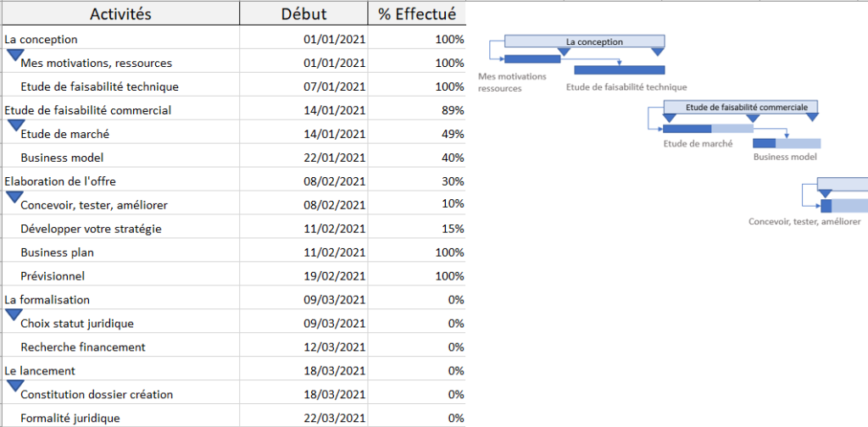The image size is (868, 427).
Task: Select the 89% completion cell
Action: tap(416, 110)
